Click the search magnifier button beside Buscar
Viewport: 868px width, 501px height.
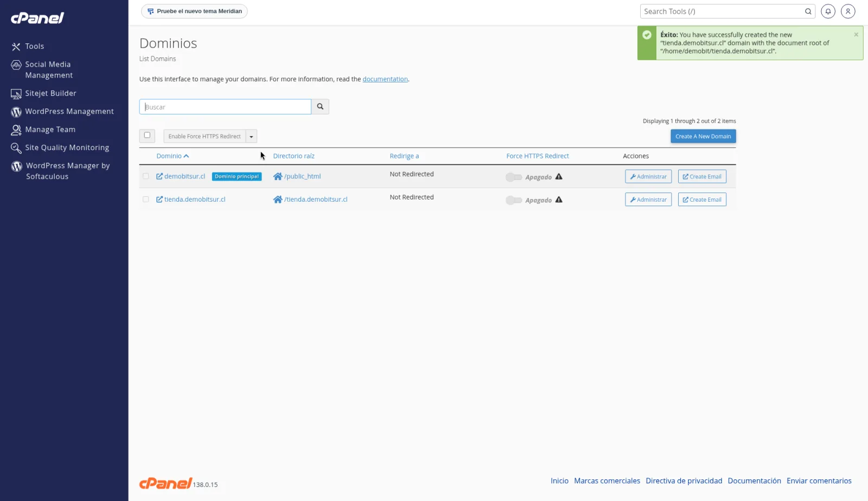tap(320, 107)
